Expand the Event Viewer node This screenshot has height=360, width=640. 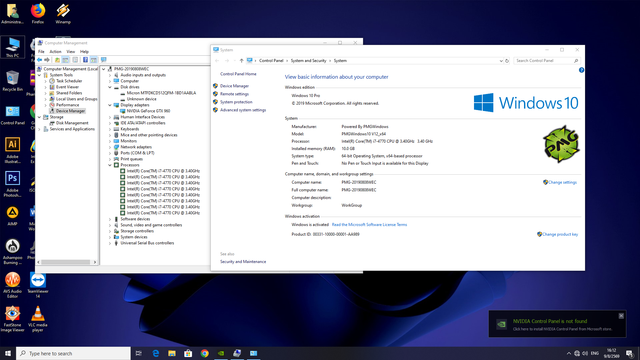46,87
